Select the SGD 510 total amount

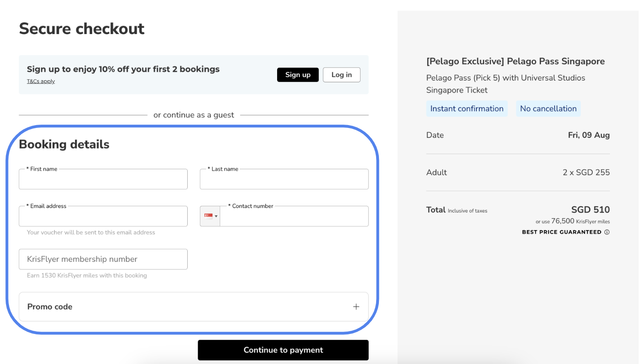(x=590, y=210)
